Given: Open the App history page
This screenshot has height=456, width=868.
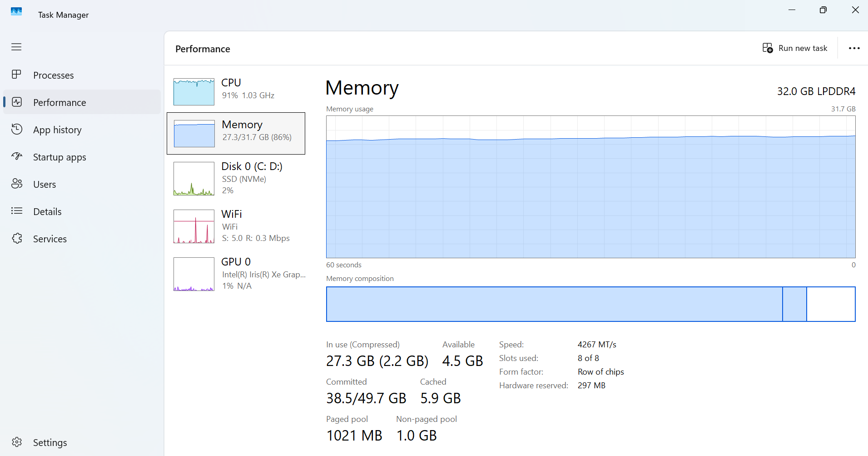Looking at the screenshot, I should [x=82, y=130].
